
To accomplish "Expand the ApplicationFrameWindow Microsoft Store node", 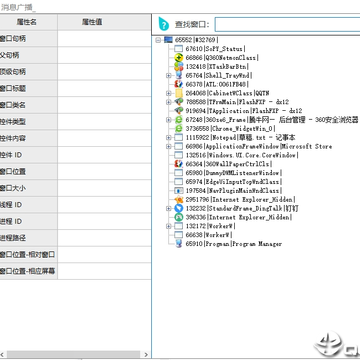I will (x=169, y=146).
